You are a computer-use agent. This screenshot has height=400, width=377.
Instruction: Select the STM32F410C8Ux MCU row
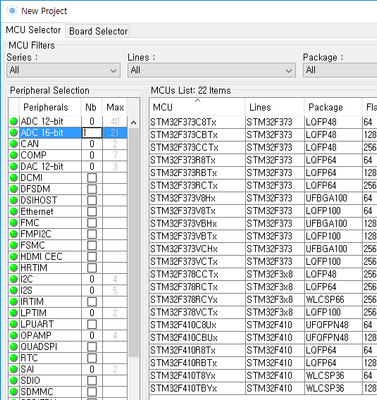pos(263,325)
